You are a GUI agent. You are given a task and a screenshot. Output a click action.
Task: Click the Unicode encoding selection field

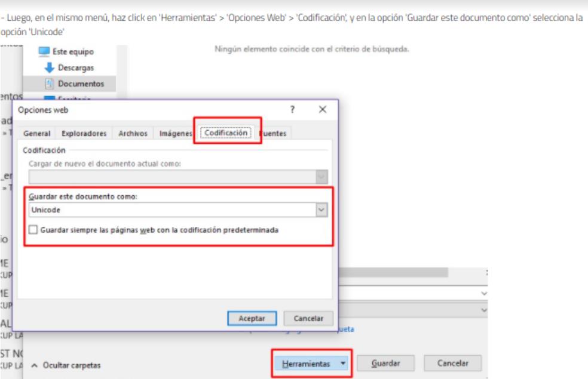coord(172,210)
